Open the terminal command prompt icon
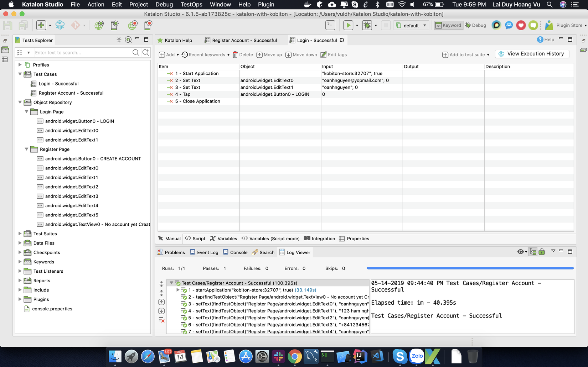Viewport: 588px width, 367px height. click(x=330, y=25)
